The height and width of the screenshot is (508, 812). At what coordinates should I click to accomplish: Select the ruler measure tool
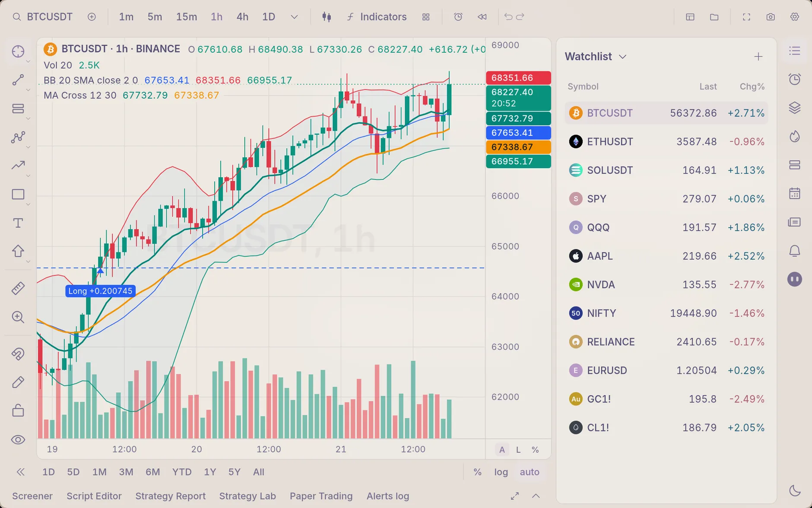tap(18, 288)
